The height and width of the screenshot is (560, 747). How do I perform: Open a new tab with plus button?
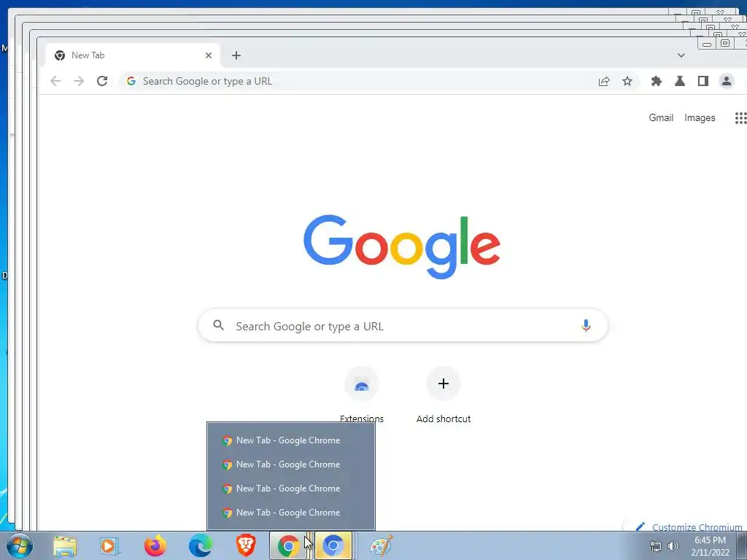(x=236, y=55)
